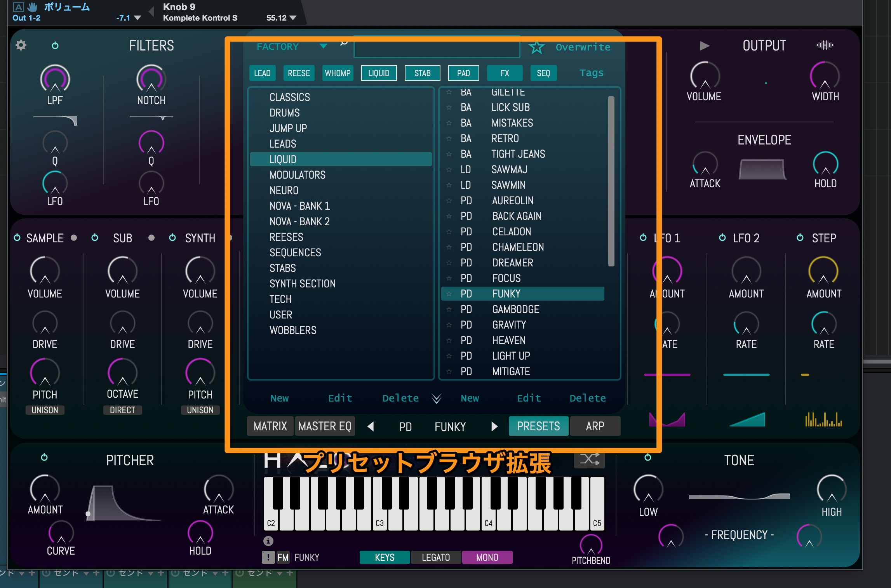Open the ARP tab

pos(595,426)
